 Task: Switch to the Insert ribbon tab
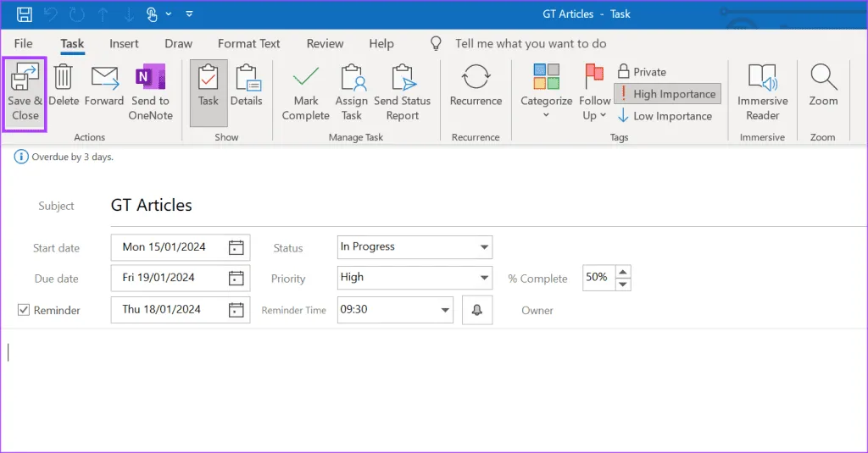click(x=124, y=44)
